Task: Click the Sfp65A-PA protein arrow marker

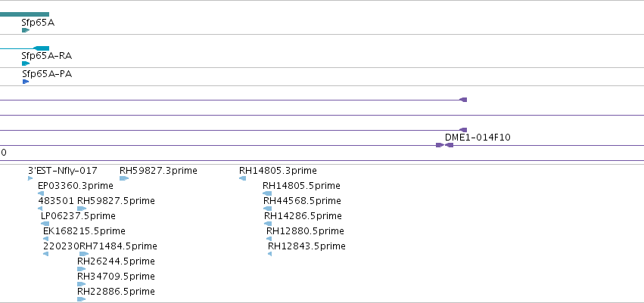Action: click(26, 82)
